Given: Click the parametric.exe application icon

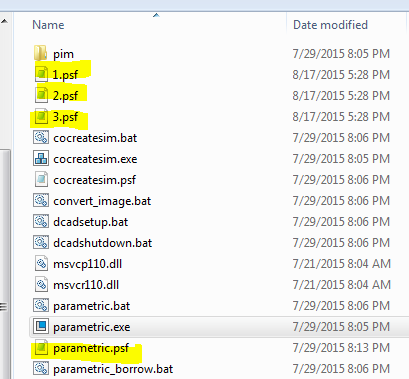Looking at the screenshot, I should [x=41, y=326].
